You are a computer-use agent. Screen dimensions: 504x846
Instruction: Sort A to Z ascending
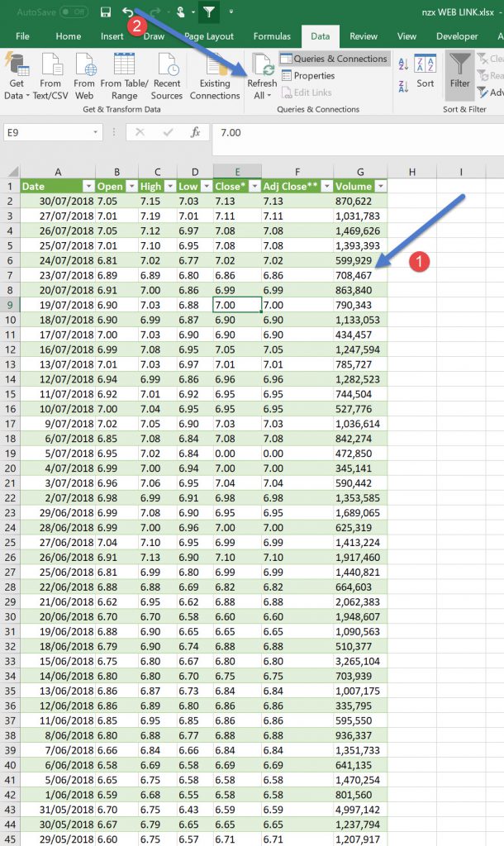[x=403, y=64]
